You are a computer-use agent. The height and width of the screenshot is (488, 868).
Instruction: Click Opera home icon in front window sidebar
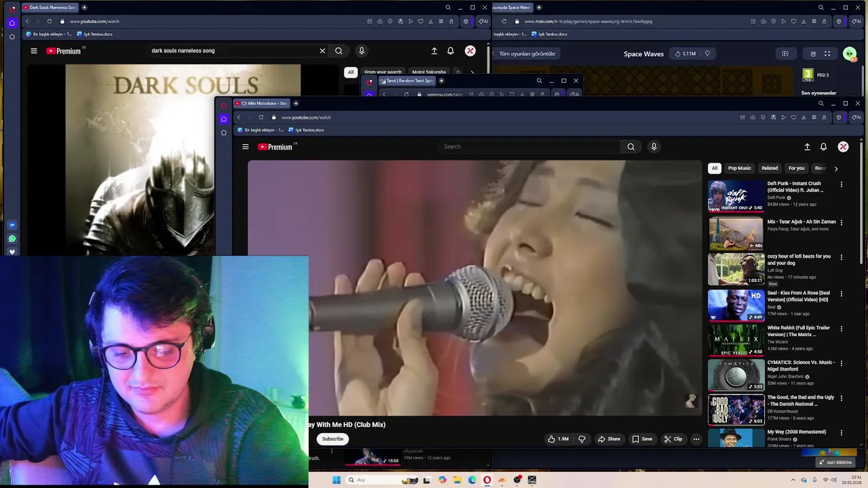click(224, 119)
